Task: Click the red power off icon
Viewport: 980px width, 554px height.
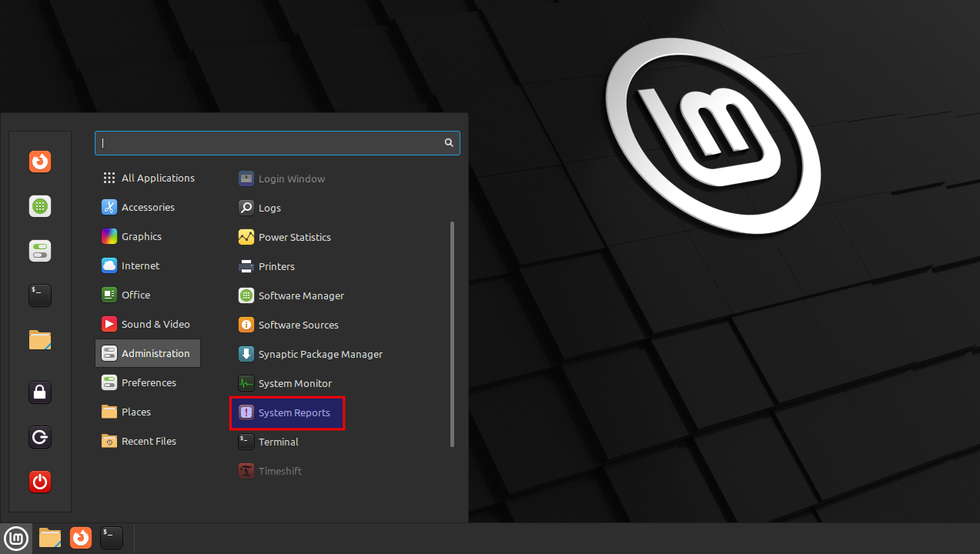Action: [x=40, y=482]
